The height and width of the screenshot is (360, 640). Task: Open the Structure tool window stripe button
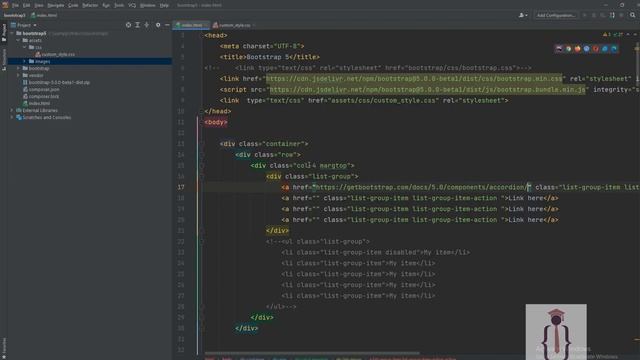tap(4, 60)
